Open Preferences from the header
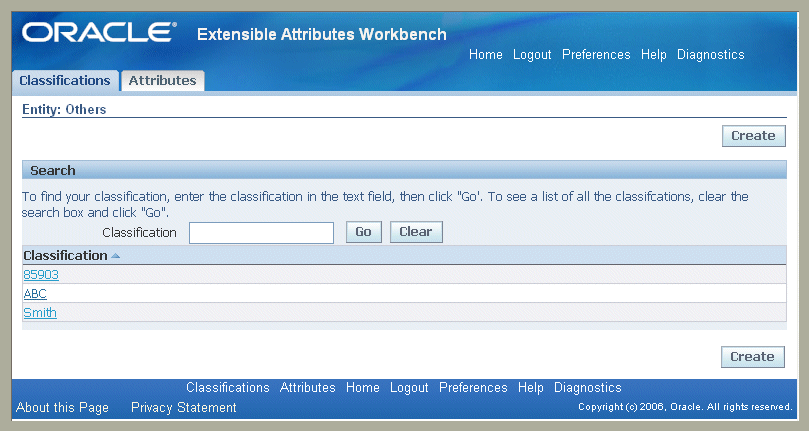 point(596,55)
